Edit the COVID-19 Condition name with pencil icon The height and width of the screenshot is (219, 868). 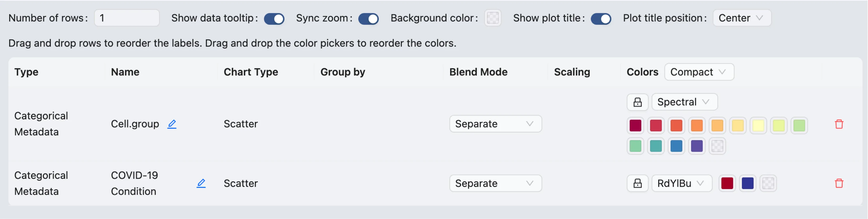[x=201, y=183]
